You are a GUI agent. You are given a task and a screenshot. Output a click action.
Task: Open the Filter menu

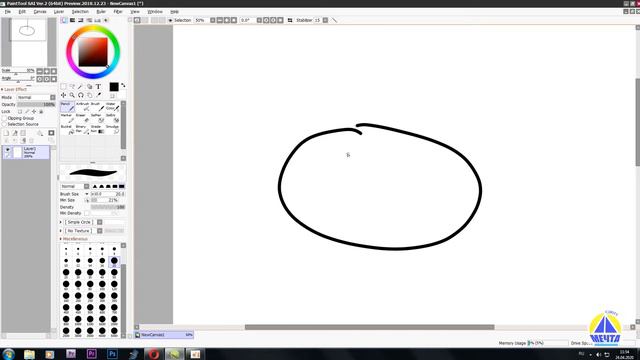(x=118, y=12)
